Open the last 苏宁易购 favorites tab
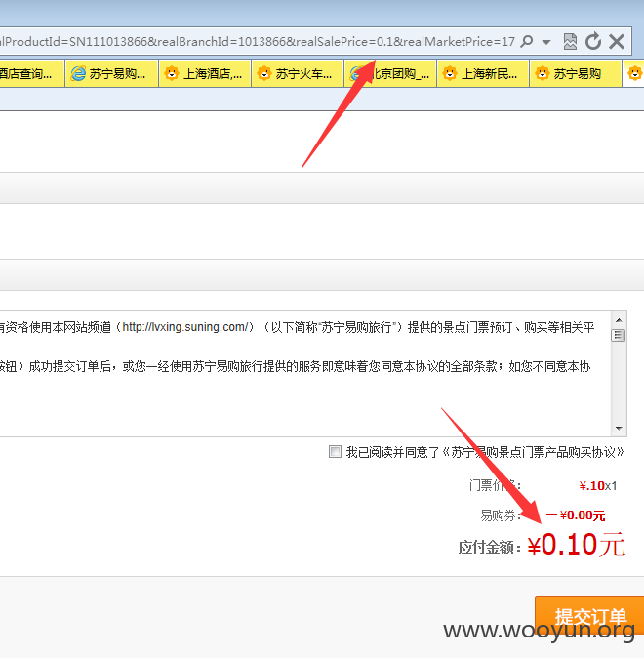 pyautogui.click(x=576, y=74)
